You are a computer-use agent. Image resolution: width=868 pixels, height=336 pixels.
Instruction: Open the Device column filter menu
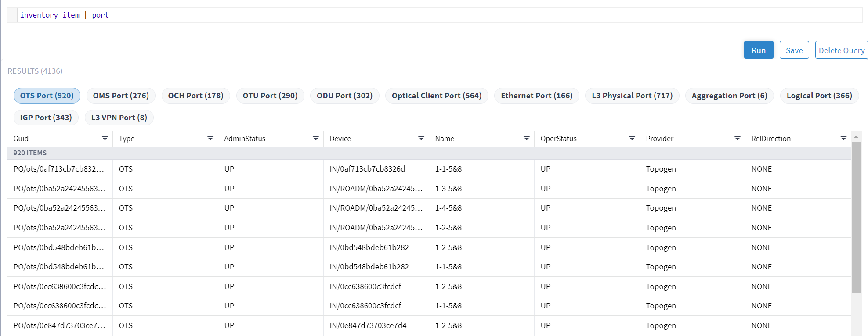point(421,138)
